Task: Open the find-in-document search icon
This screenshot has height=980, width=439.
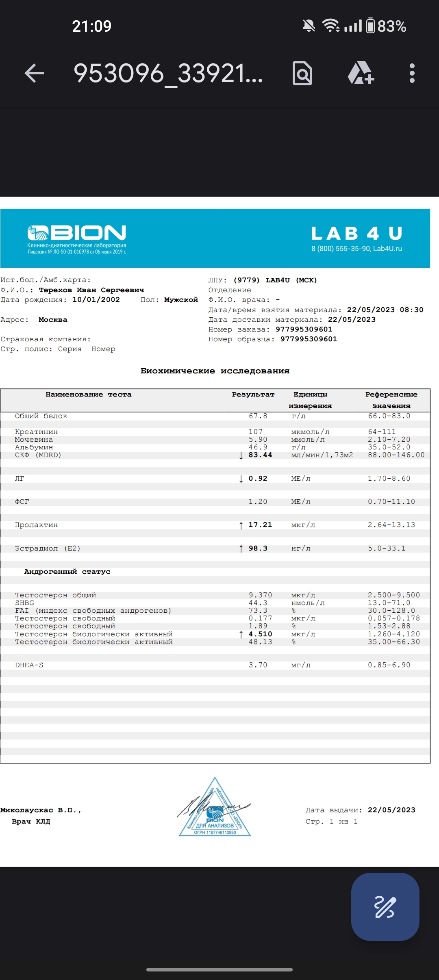Action: (x=302, y=74)
